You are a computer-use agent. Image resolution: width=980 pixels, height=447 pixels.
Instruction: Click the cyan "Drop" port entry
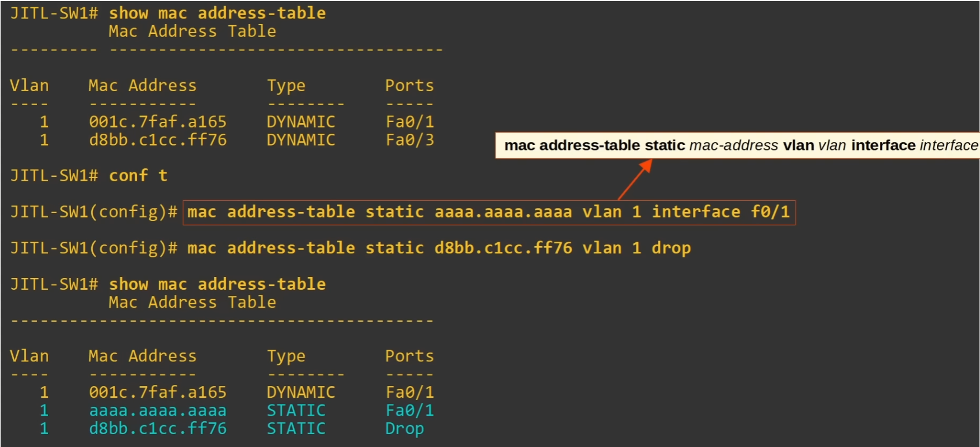tap(404, 429)
